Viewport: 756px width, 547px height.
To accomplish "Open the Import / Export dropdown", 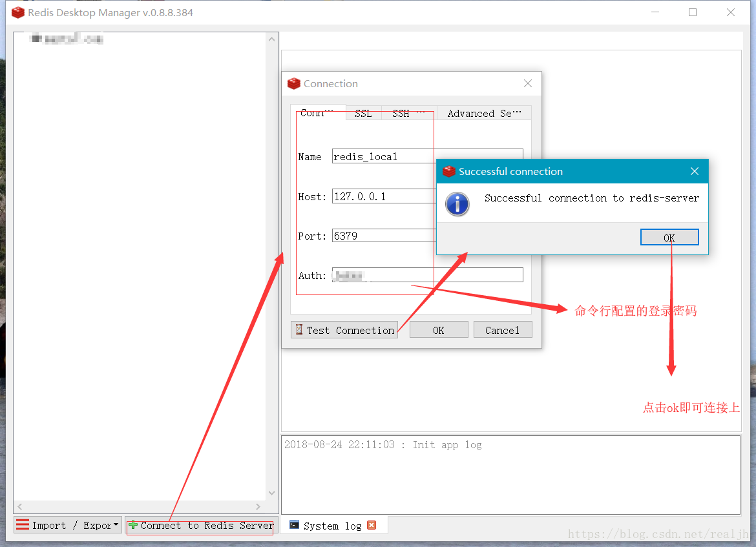I will 67,525.
